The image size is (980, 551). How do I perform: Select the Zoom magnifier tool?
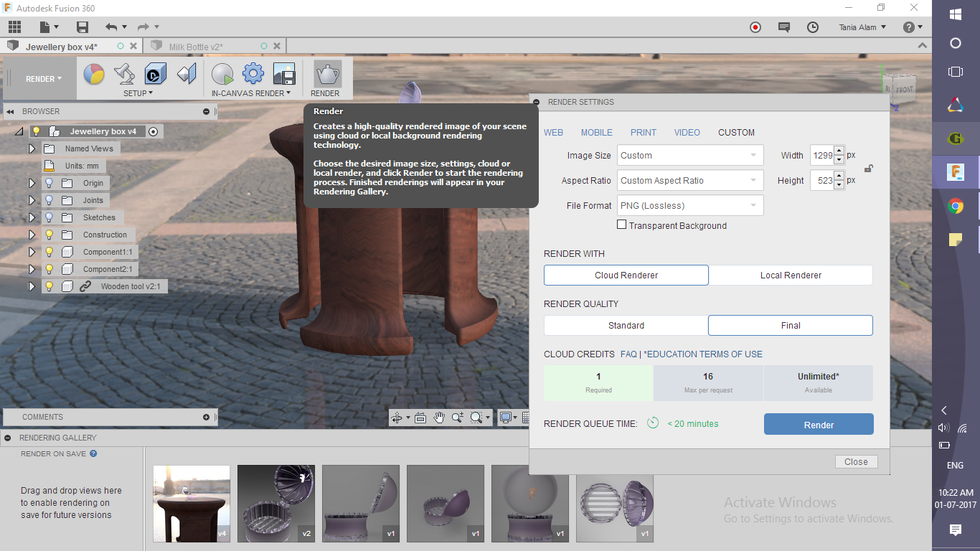(458, 418)
